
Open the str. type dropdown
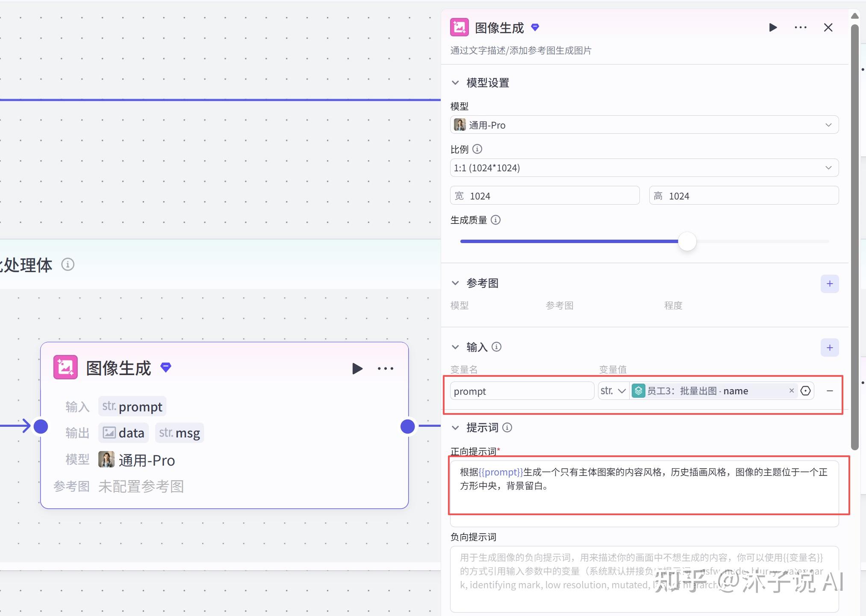coord(613,391)
